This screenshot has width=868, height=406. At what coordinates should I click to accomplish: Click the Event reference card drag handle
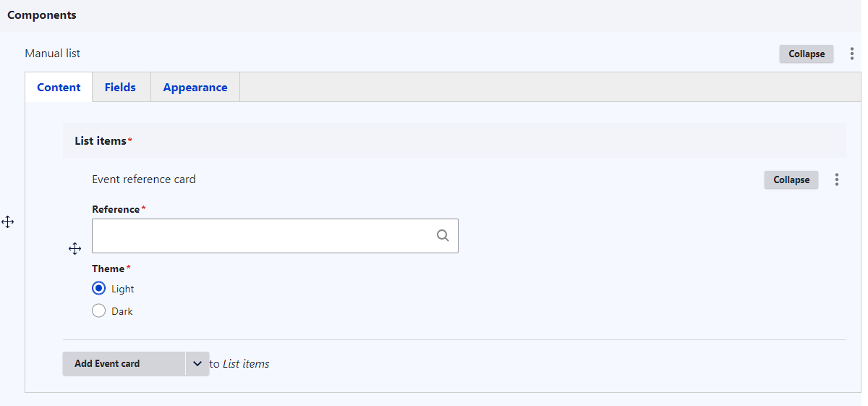[75, 249]
